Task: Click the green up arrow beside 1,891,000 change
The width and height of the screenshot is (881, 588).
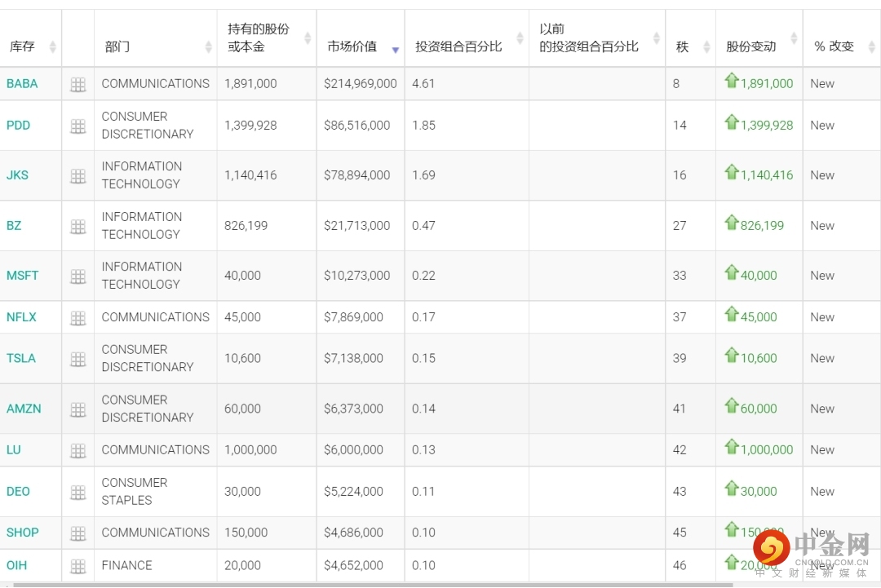Action: 731,80
